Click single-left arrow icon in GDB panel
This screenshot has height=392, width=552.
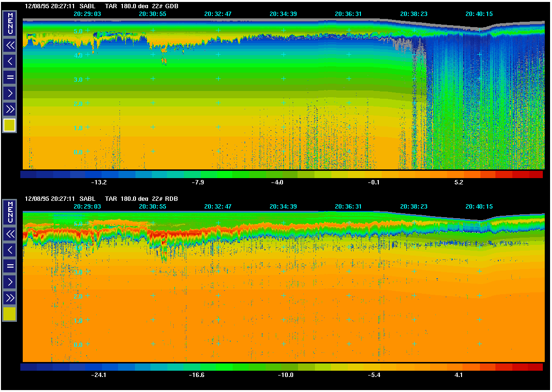10,61
